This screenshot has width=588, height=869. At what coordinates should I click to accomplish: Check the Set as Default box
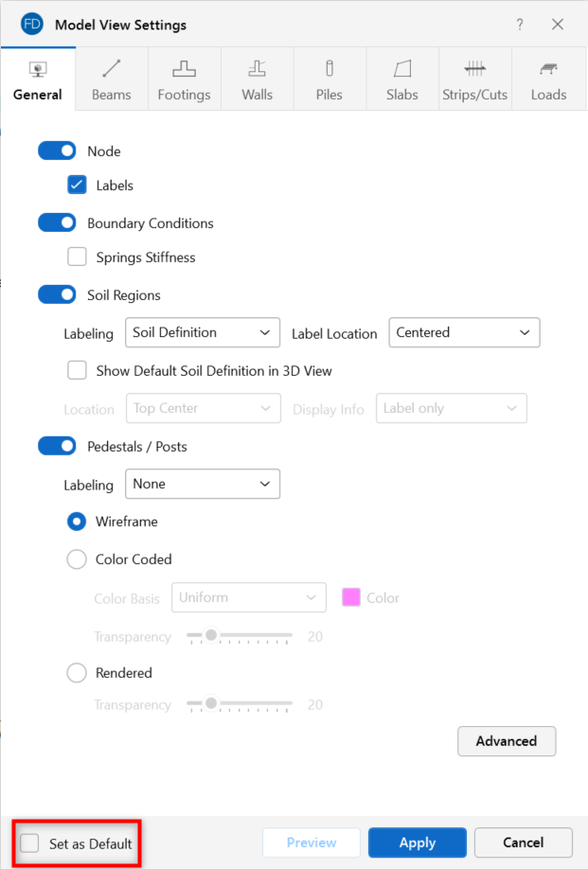pyautogui.click(x=30, y=843)
